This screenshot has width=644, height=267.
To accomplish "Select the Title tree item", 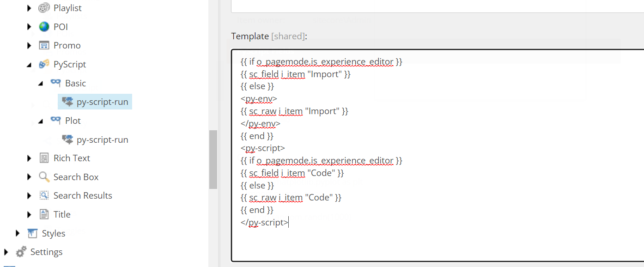I will pos(62,214).
